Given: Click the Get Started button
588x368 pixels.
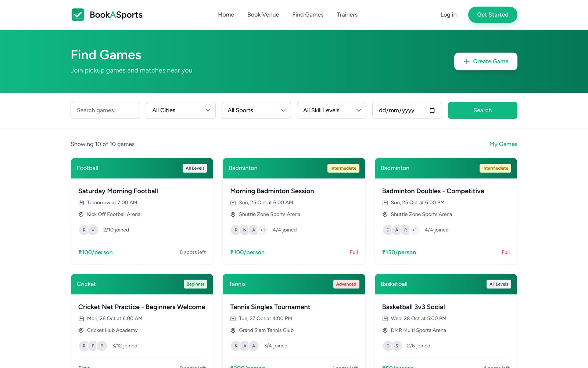Looking at the screenshot, I should [493, 15].
